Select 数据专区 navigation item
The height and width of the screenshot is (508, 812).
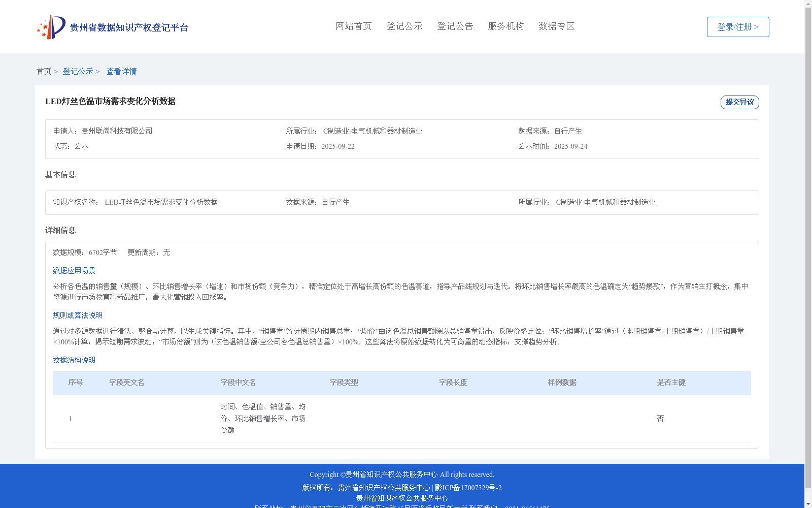click(557, 26)
